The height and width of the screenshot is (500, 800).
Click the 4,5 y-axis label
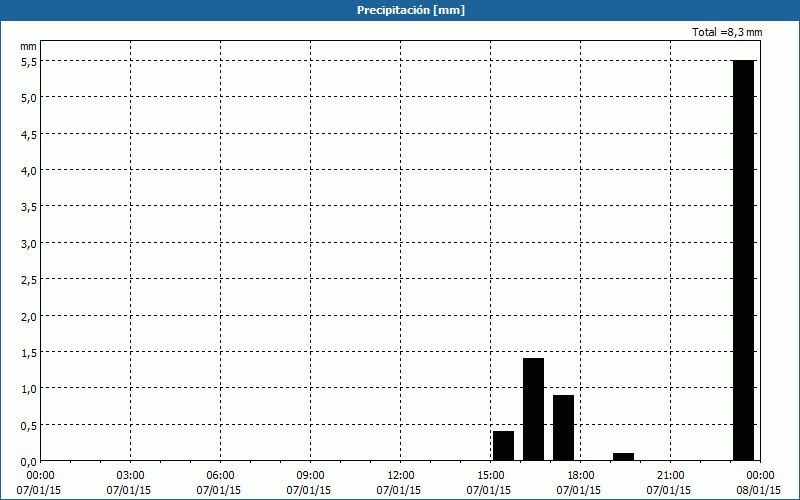[x=29, y=134]
